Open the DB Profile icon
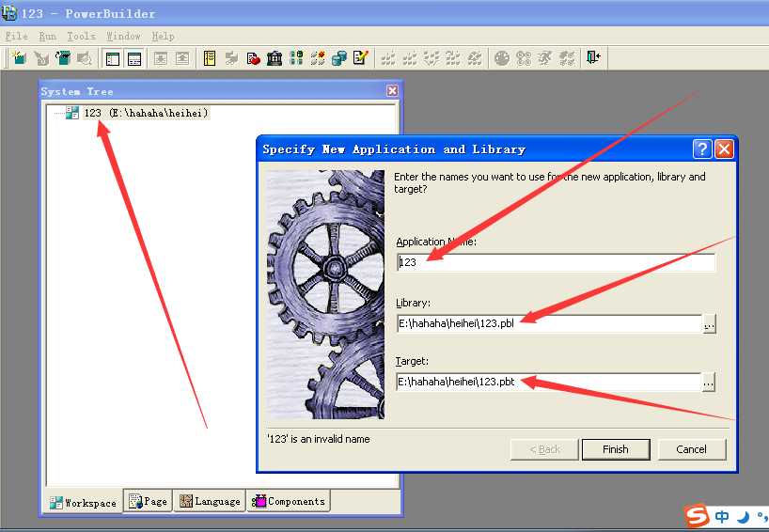This screenshot has height=532, width=769. [x=296, y=58]
